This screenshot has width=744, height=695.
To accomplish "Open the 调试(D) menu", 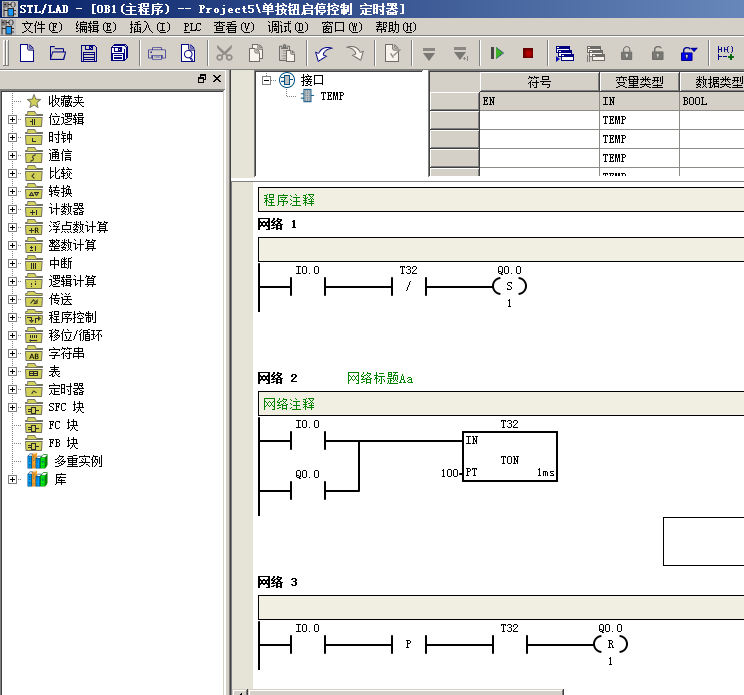I will pos(288,27).
